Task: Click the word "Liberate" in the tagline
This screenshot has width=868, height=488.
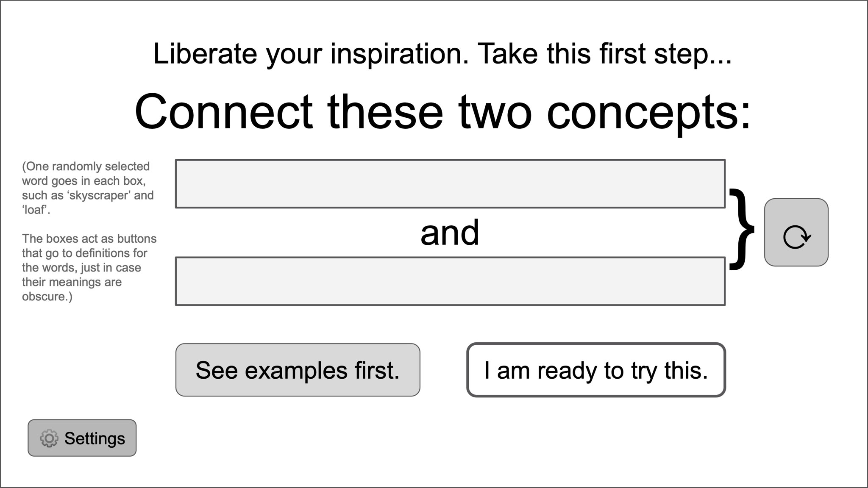Action: coord(205,54)
